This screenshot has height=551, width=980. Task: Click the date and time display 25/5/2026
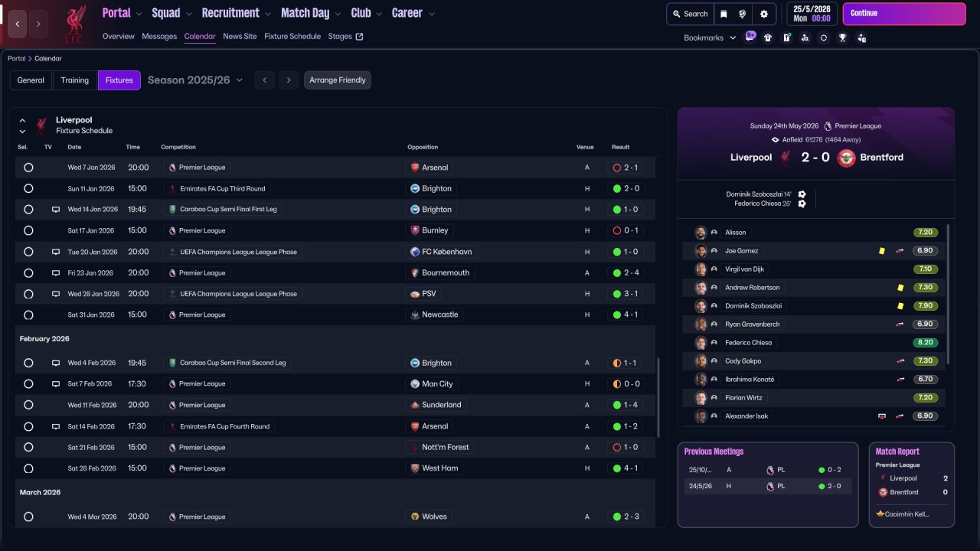tap(812, 14)
